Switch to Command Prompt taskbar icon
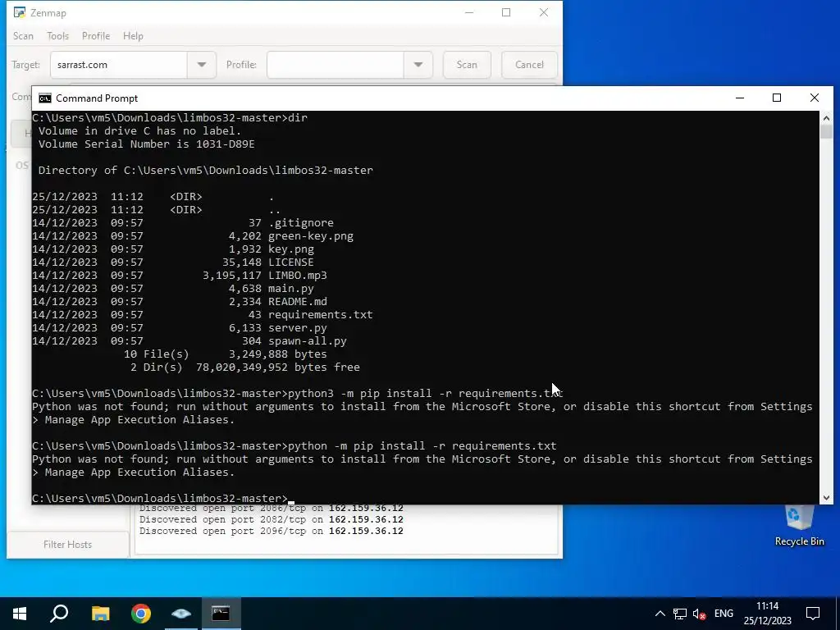 221,614
